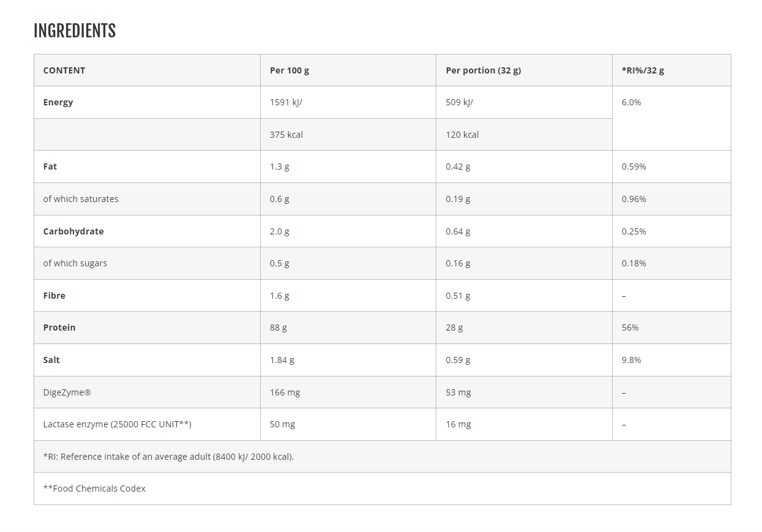The width and height of the screenshot is (762, 532).
Task: Click the 120 kcal portion value
Action: pos(462,135)
